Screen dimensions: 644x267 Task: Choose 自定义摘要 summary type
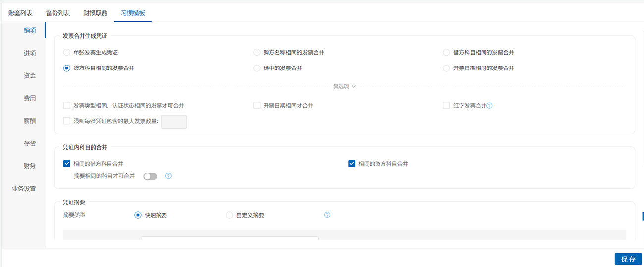point(229,215)
